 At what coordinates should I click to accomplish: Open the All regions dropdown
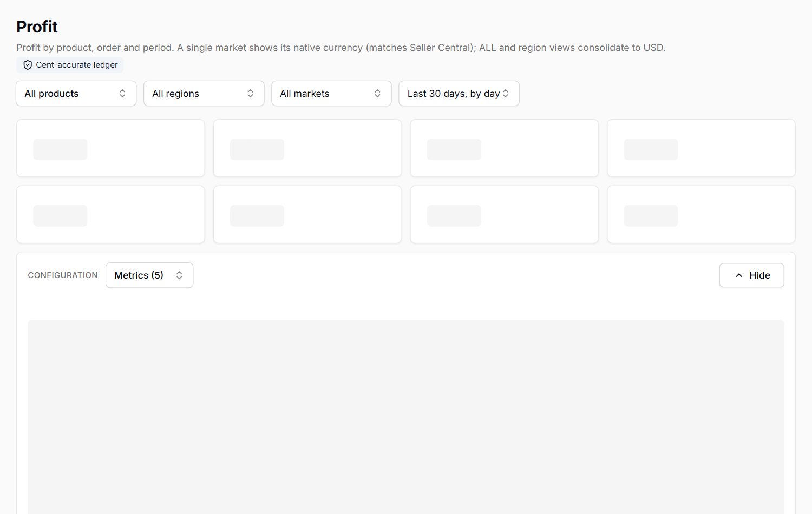point(204,94)
